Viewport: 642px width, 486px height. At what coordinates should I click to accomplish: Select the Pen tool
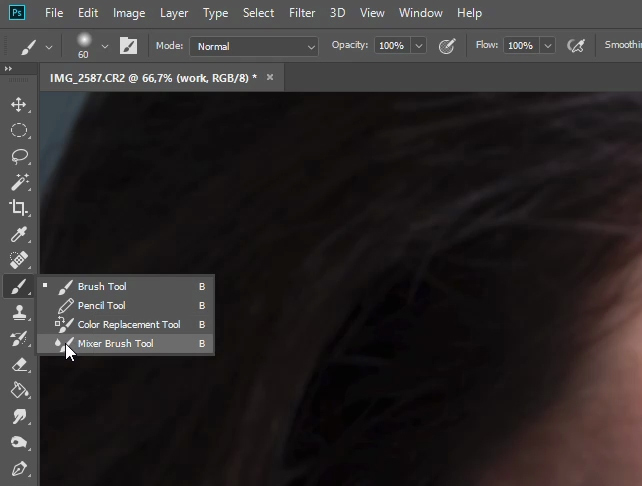[19, 469]
